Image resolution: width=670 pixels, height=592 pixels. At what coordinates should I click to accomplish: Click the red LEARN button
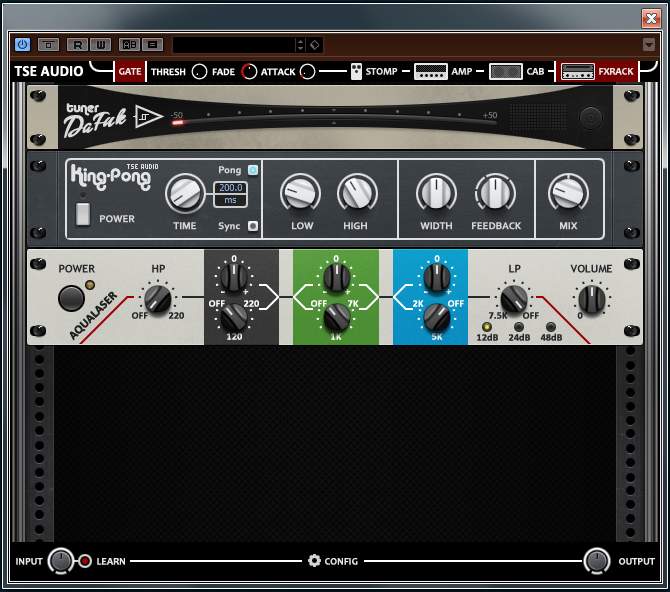click(85, 561)
